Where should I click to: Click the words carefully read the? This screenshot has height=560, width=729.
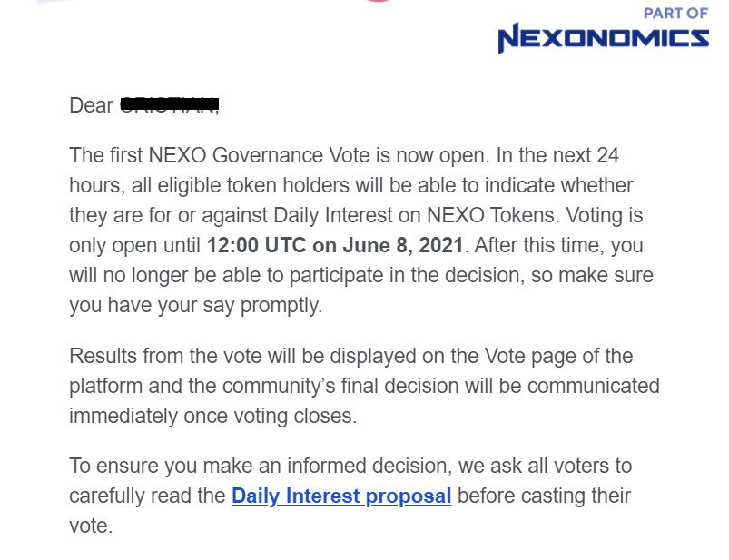(147, 496)
